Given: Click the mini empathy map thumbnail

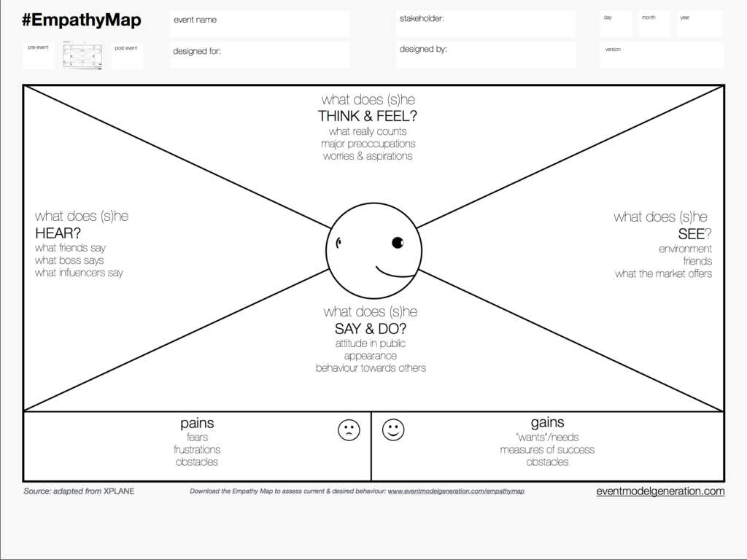Looking at the screenshot, I should tap(83, 56).
